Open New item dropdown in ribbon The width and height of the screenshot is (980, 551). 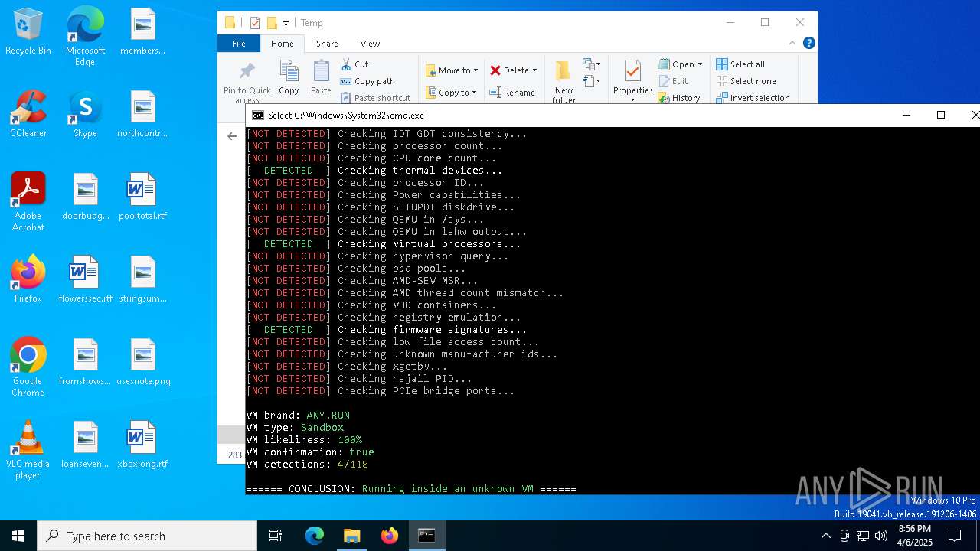(x=591, y=64)
